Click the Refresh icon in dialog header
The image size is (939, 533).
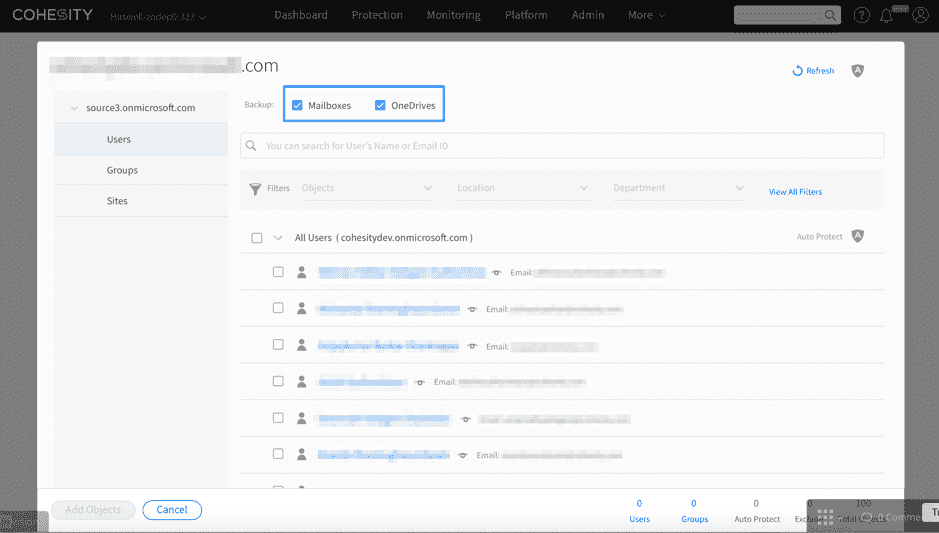[x=797, y=71]
